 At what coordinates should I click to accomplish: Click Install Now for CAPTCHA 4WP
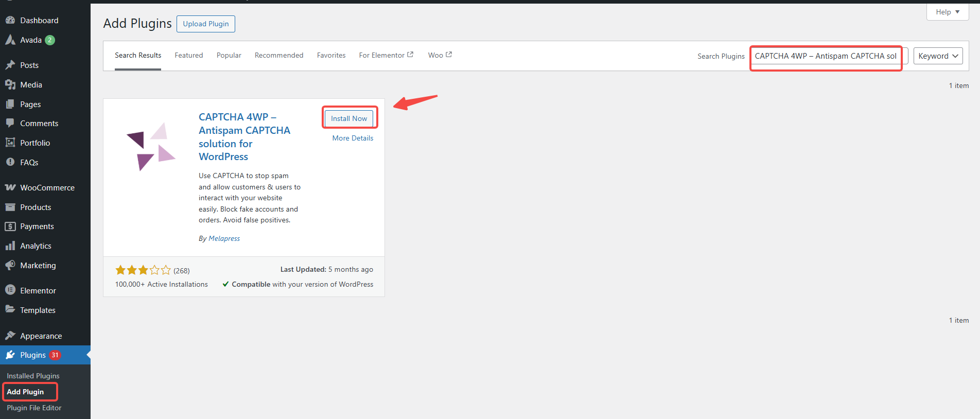(x=349, y=118)
